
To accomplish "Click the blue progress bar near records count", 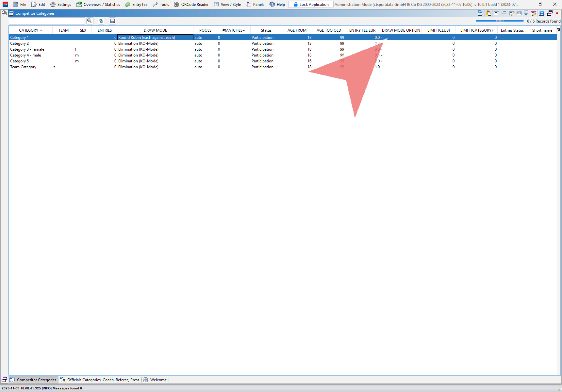I will coord(499,21).
